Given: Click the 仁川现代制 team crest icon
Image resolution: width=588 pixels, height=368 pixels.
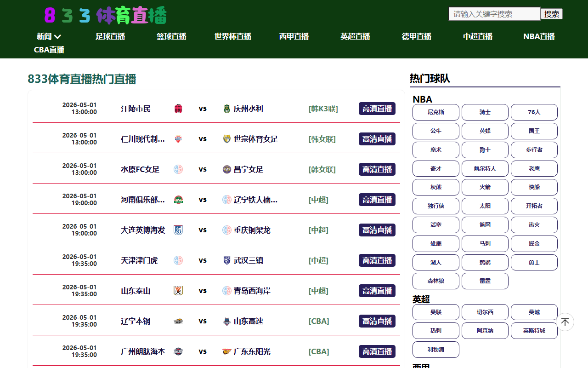Looking at the screenshot, I should coord(178,139).
